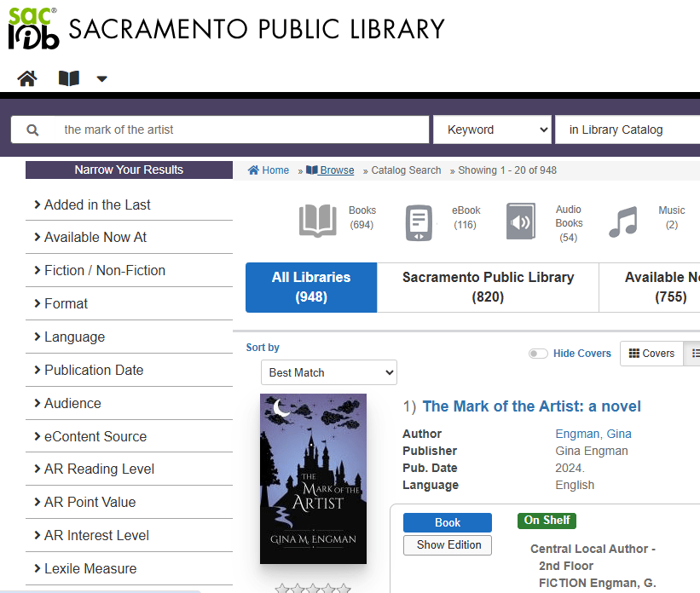The image size is (700, 593).
Task: Select the All Libraries tab
Action: (311, 287)
